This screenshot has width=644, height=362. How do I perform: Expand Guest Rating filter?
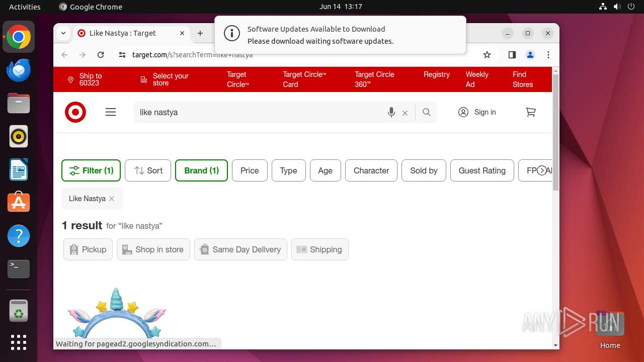pos(482,170)
